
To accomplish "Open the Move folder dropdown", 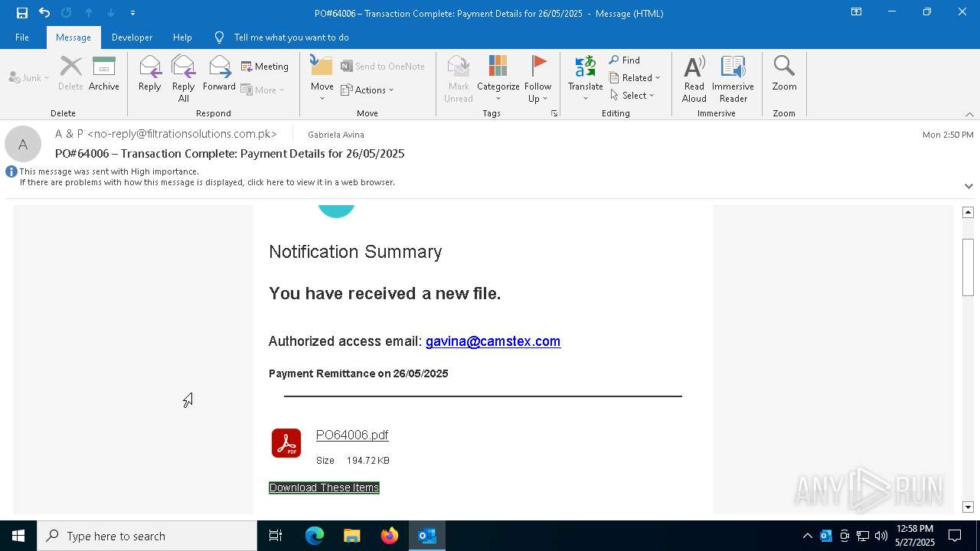I will 322,80.
